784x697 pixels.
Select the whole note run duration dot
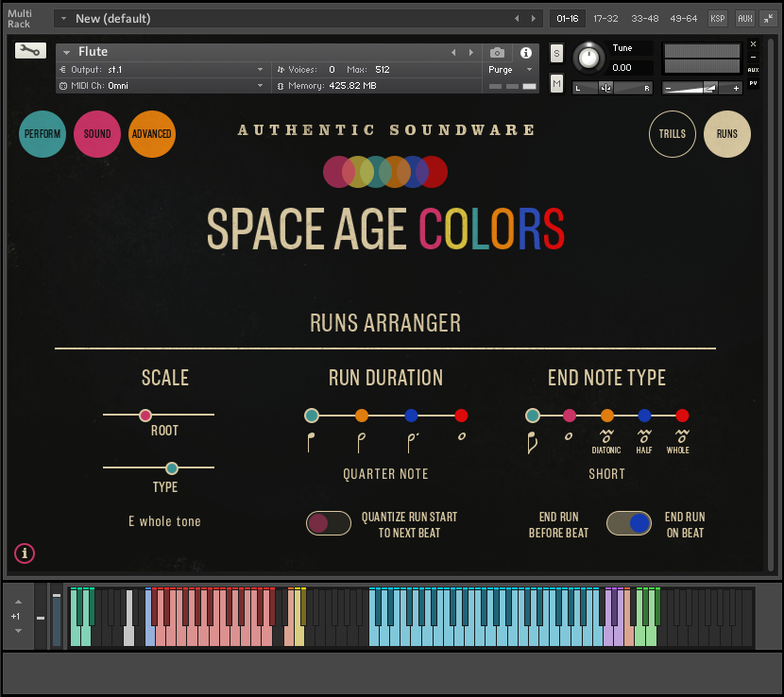(461, 416)
